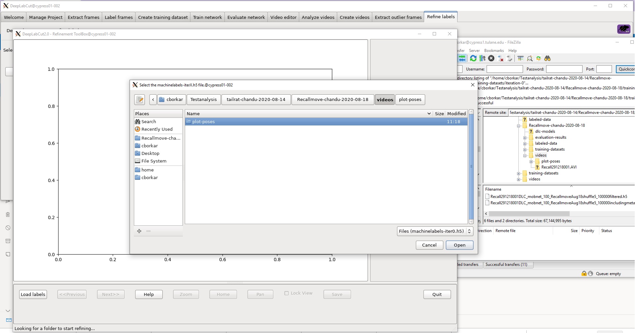Click the DeepLabCut logo in top corner
The width and height of the screenshot is (644, 333).
click(624, 29)
